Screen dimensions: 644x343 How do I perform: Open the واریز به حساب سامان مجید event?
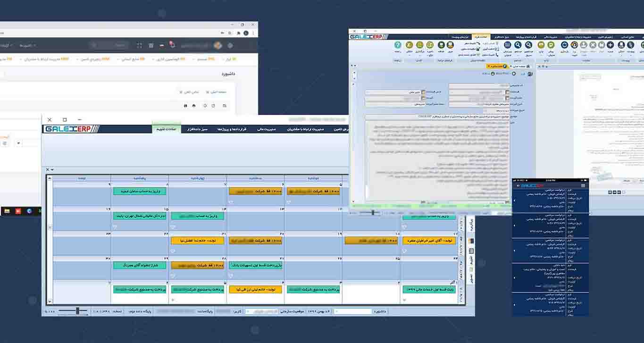click(x=139, y=191)
